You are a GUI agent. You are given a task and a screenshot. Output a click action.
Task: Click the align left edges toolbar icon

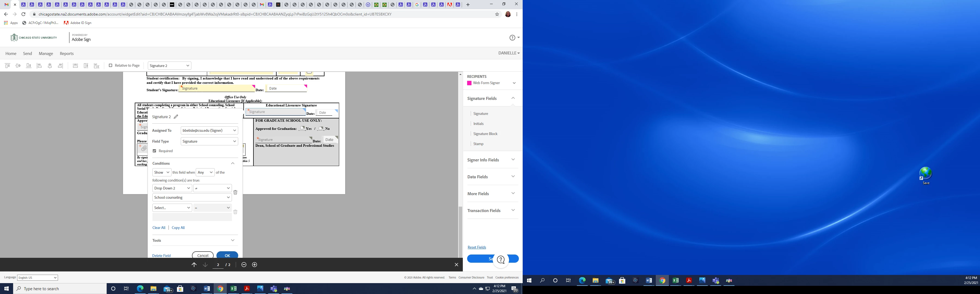[39, 66]
